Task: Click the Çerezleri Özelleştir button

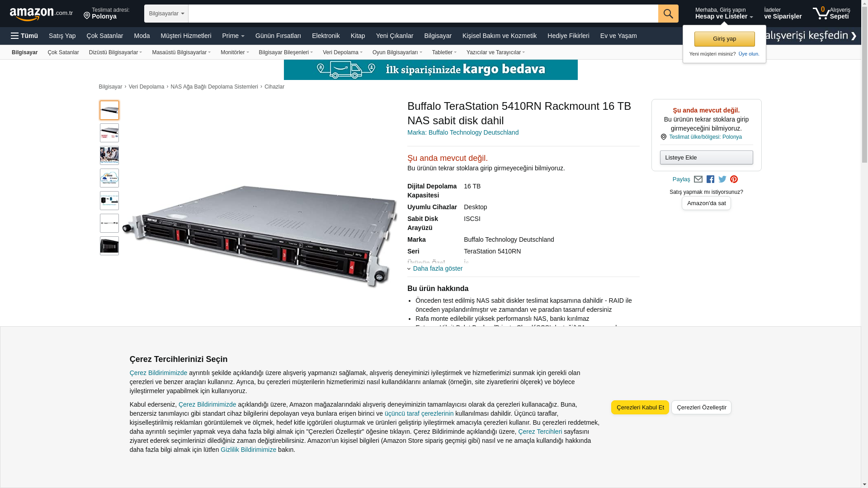Action: tap(701, 408)
